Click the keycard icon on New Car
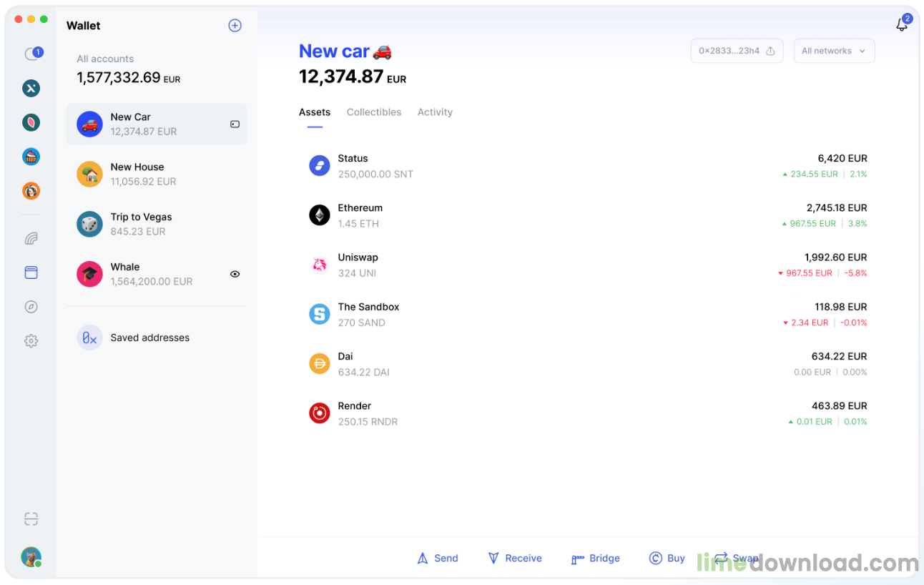 tap(235, 124)
